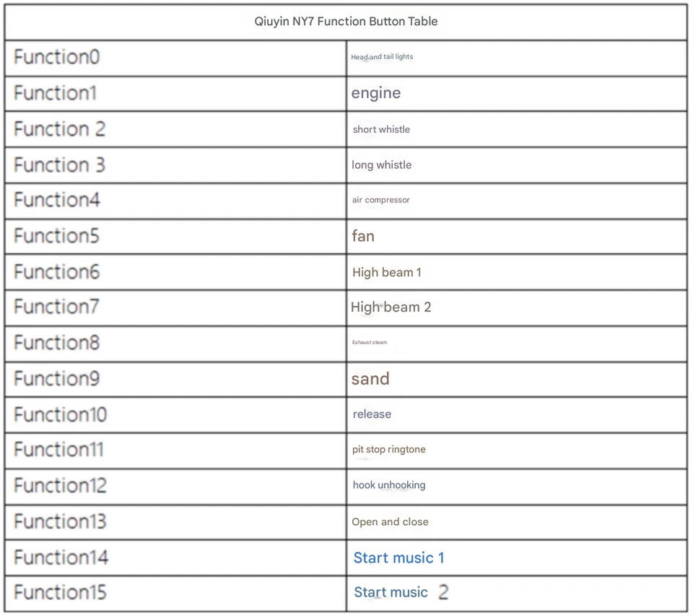The width and height of the screenshot is (693, 616).
Task: Click the 'hook unhooking' cell
Action: coord(389,485)
